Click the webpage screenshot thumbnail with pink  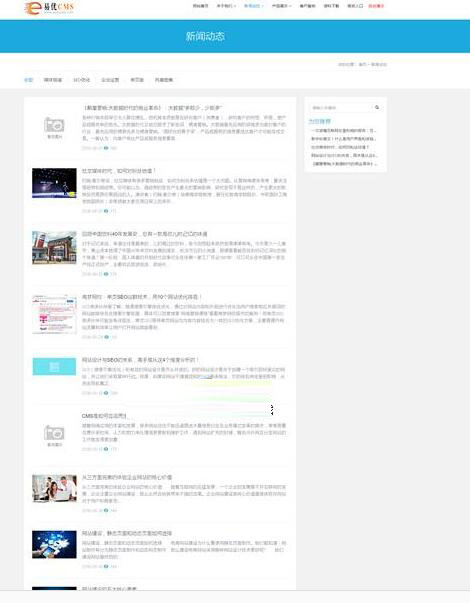pyautogui.click(x=54, y=314)
